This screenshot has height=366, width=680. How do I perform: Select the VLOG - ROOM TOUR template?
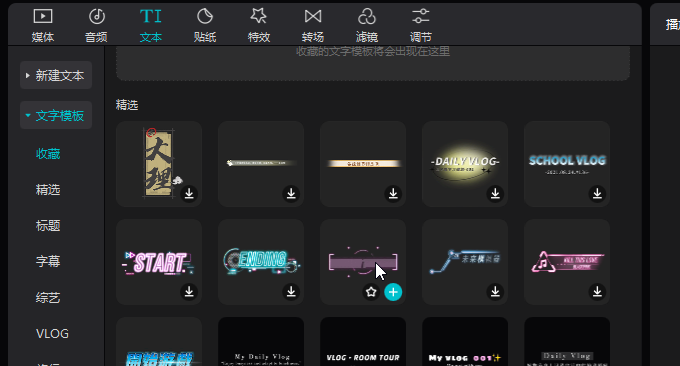point(363,342)
